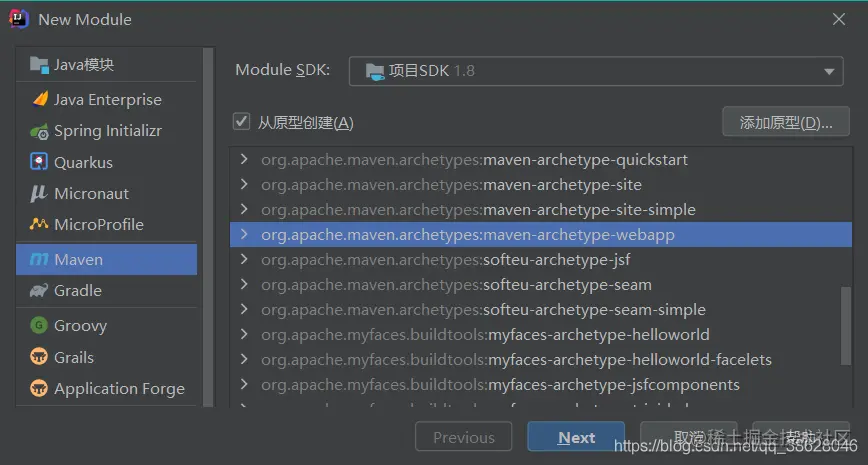This screenshot has width=868, height=465.
Task: Select maven-archetype-site archetype row
Action: (541, 184)
